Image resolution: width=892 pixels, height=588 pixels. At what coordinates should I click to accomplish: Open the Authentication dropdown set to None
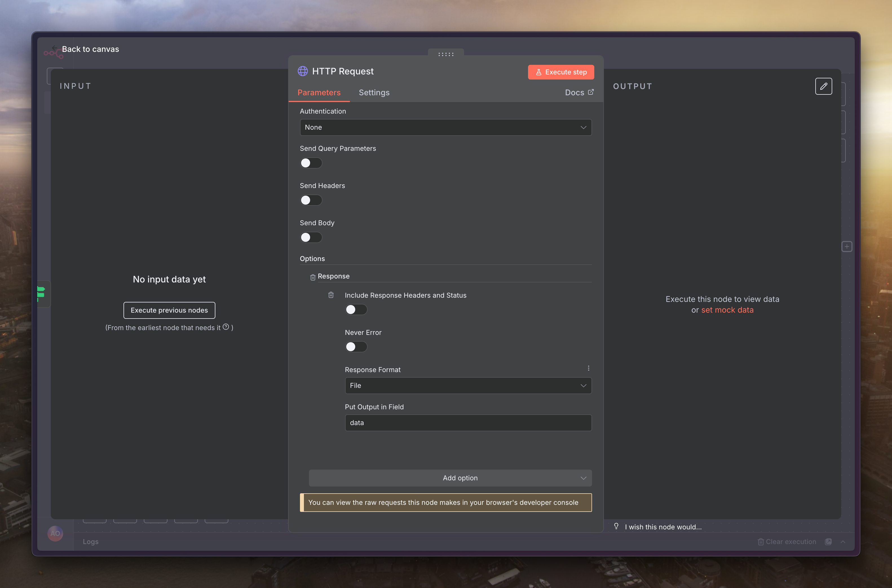(445, 127)
